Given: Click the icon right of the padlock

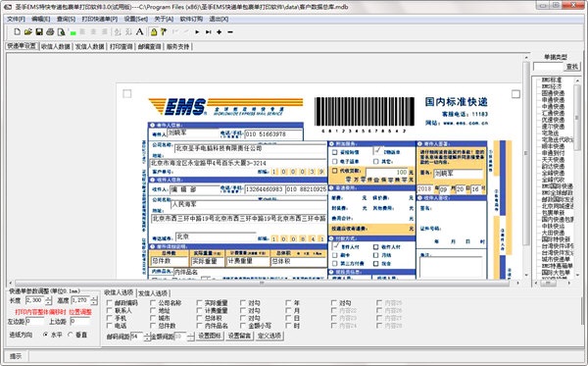Looking at the screenshot, I should tap(164, 32).
